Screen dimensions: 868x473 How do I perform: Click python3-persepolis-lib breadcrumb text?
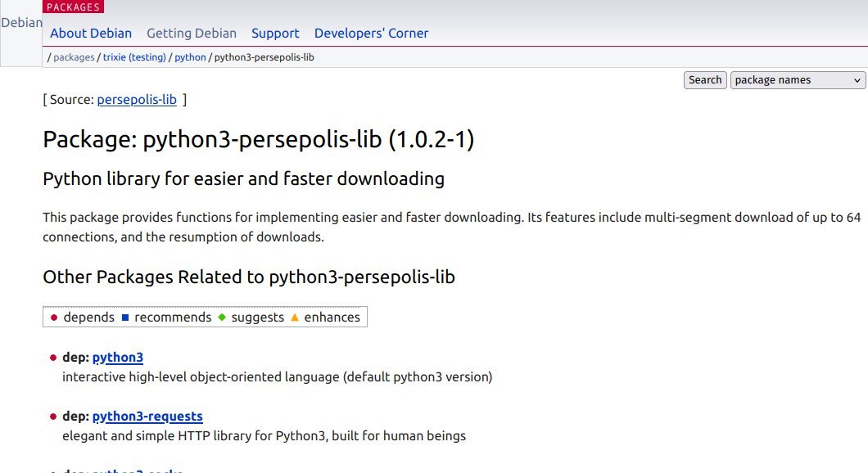(x=264, y=57)
